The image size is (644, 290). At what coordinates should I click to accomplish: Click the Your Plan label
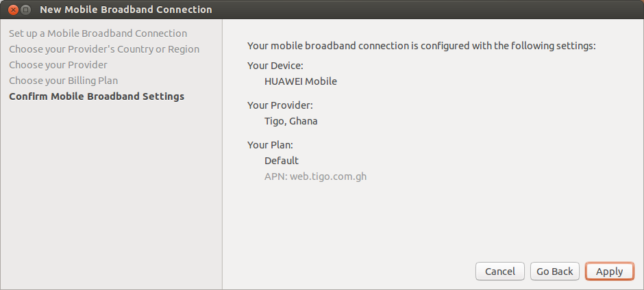pos(270,145)
